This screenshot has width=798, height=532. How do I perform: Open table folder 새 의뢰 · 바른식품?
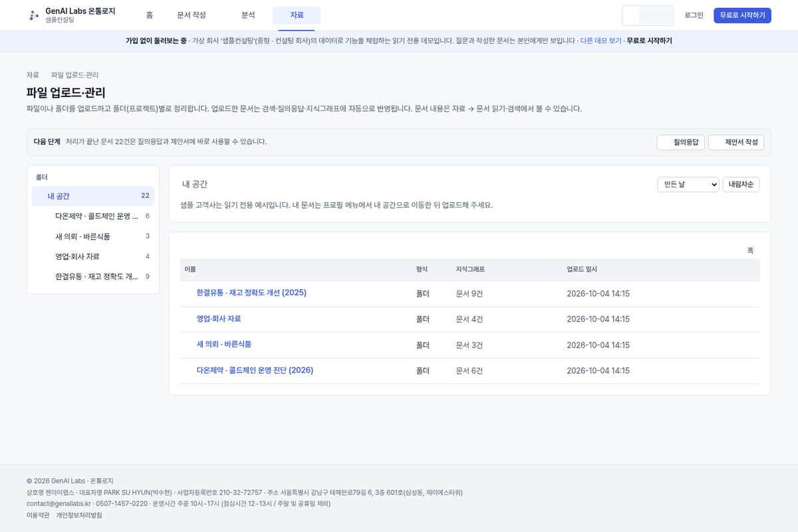pyautogui.click(x=224, y=344)
